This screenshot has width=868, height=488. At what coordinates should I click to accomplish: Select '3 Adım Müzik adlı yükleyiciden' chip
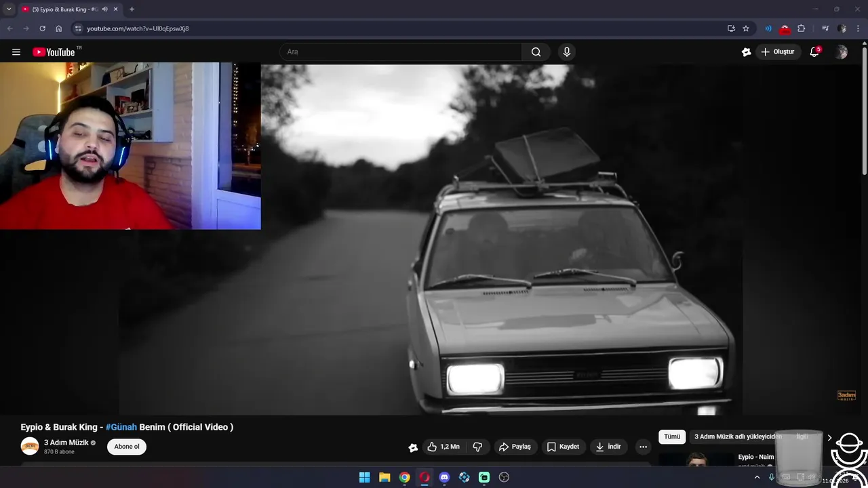pyautogui.click(x=738, y=436)
